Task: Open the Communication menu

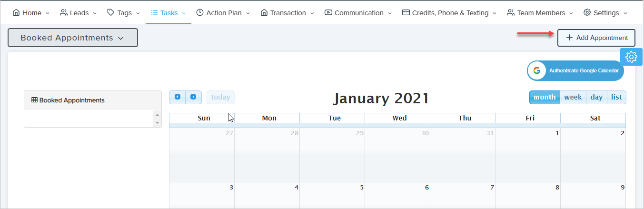Action: [358, 13]
